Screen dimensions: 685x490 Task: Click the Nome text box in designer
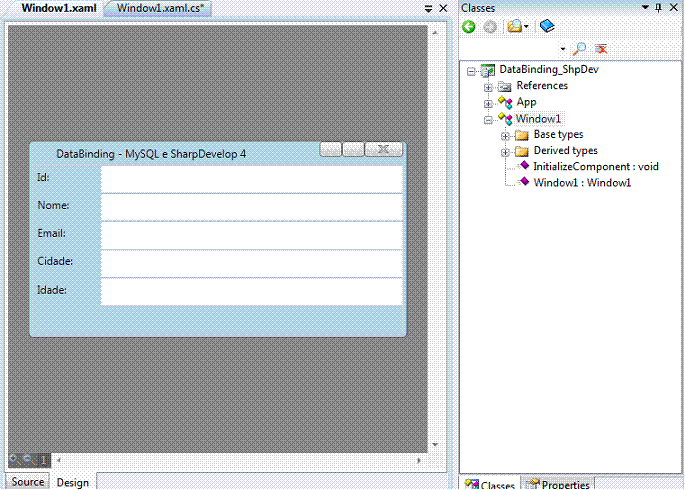251,206
